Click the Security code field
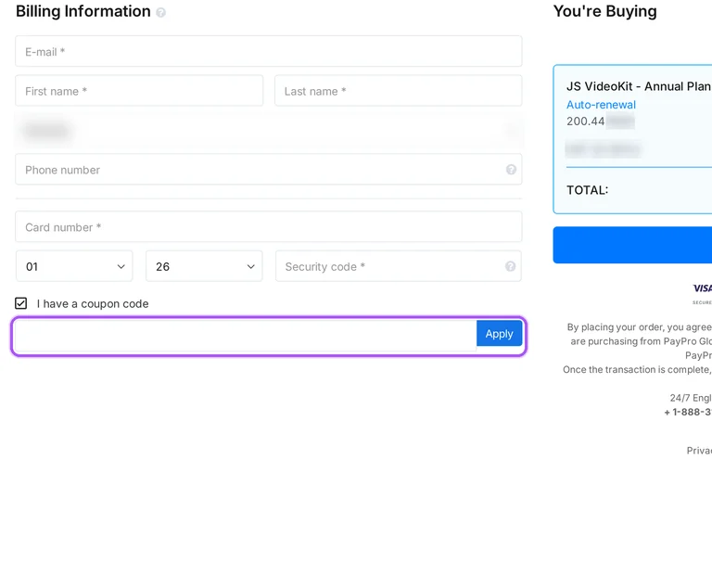 (399, 266)
